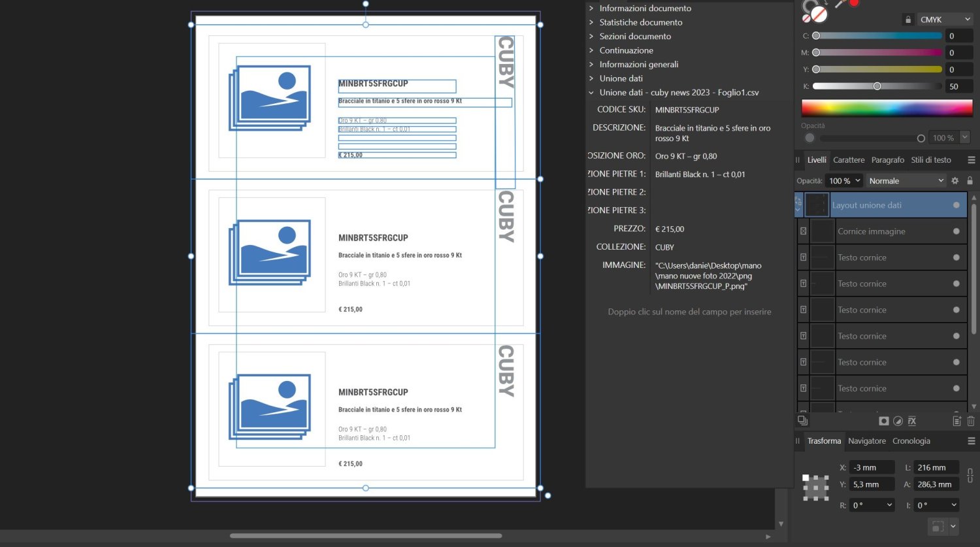Hide the Cornice immagine layer

click(956, 231)
